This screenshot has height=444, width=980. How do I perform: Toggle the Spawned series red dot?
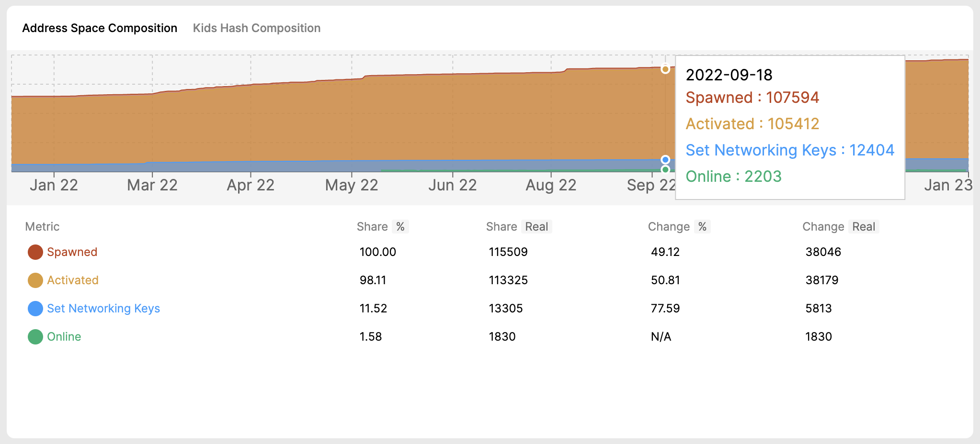tap(35, 252)
